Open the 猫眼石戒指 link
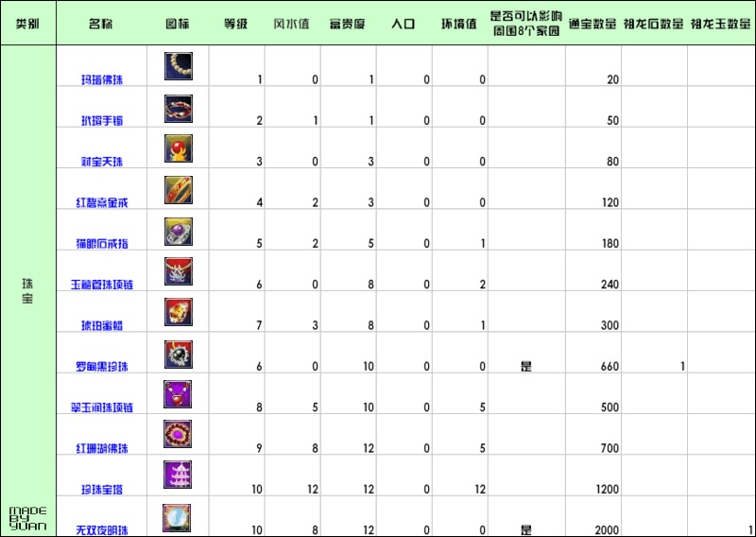This screenshot has height=537, width=756. (x=102, y=243)
